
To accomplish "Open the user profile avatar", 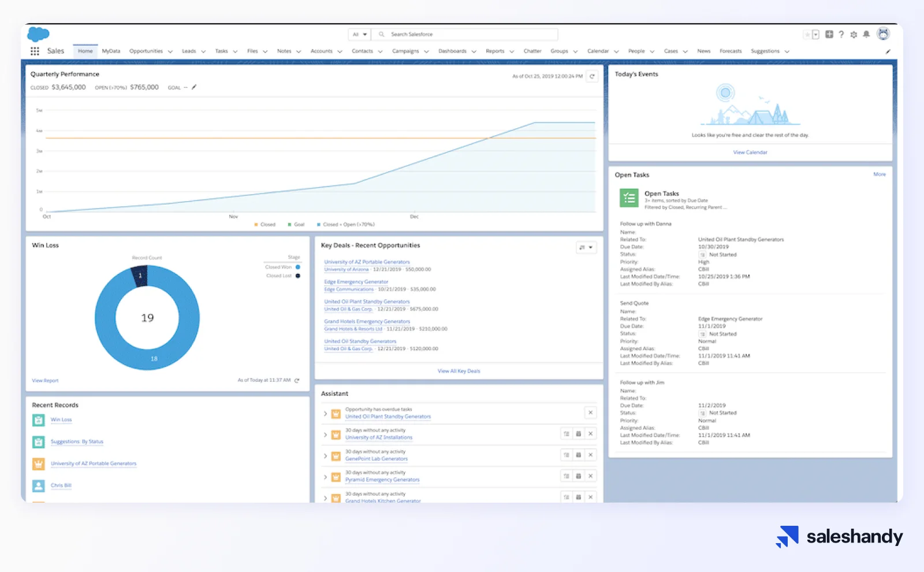I will coord(883,34).
